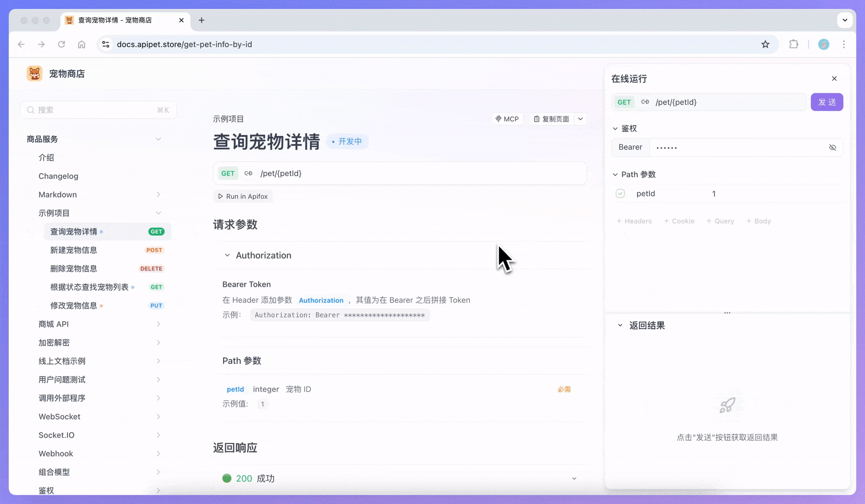The image size is (865, 504).
Task: Bookmark the page via the star icon
Action: [x=765, y=44]
